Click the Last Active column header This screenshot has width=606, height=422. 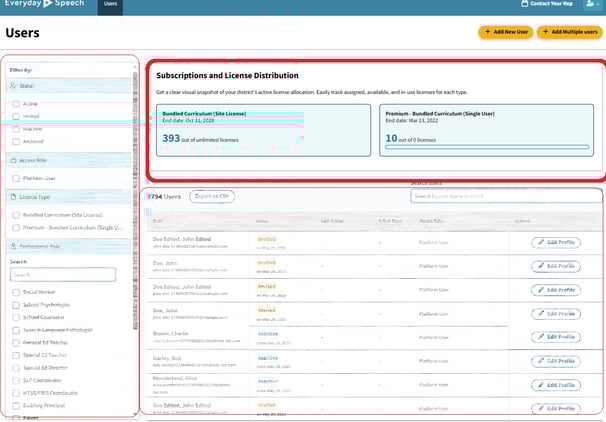pos(332,221)
